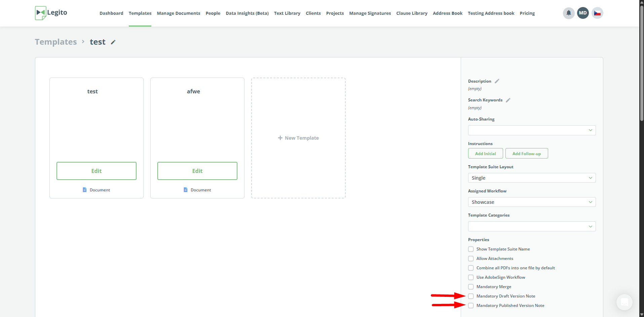
Task: Click the Legito logo icon
Action: click(x=41, y=13)
